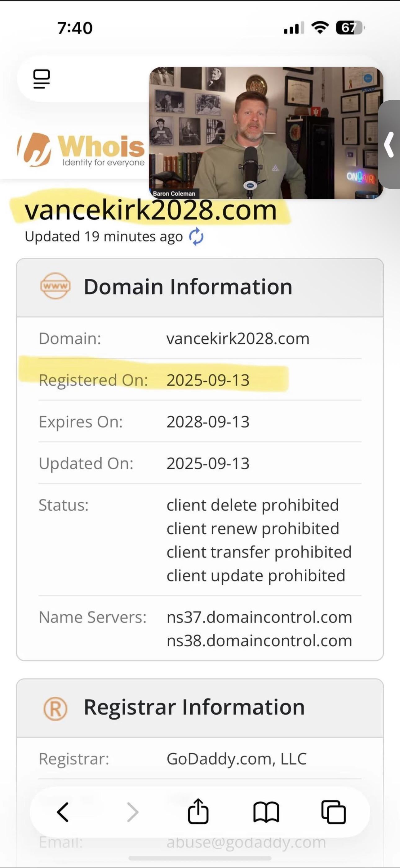This screenshot has width=400, height=868.
Task: Tap the reader/page menu icon
Action: pyautogui.click(x=42, y=79)
